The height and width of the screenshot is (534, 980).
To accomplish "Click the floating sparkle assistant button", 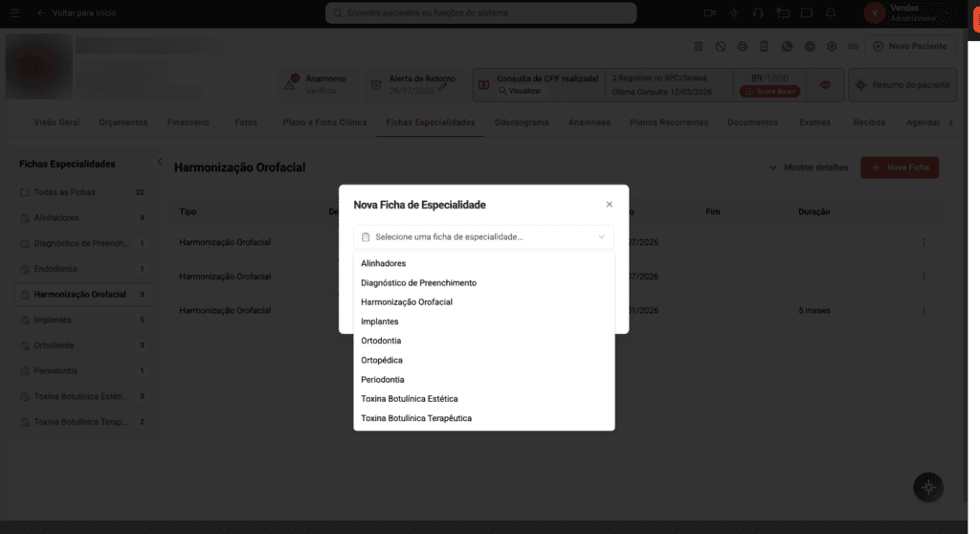I will click(928, 487).
